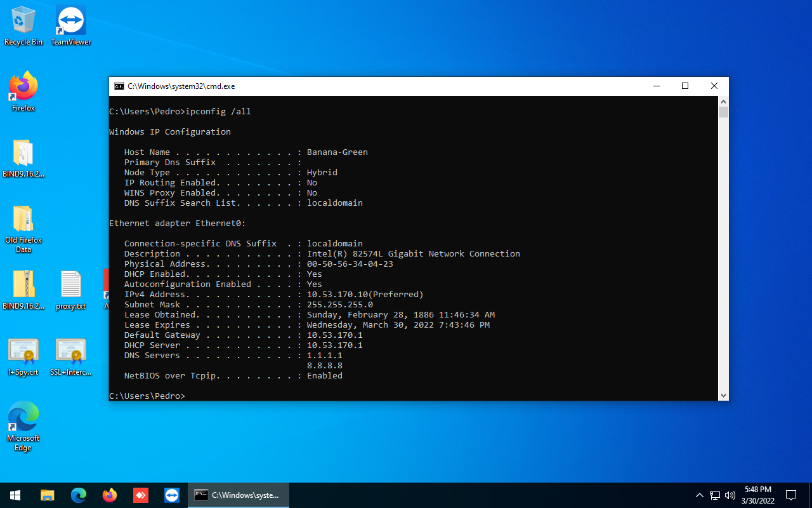This screenshot has width=812, height=508.
Task: Open Action Center notifications
Action: (x=790, y=495)
